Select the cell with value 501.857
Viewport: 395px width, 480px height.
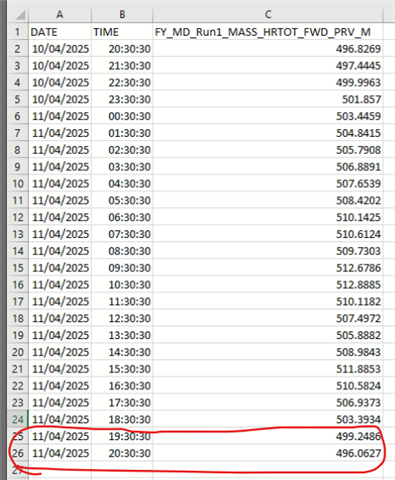(x=268, y=99)
